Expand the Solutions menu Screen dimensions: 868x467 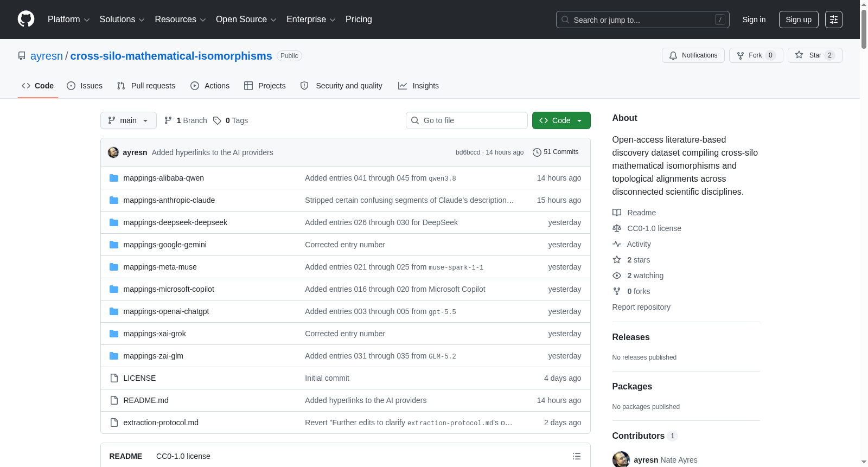[122, 20]
